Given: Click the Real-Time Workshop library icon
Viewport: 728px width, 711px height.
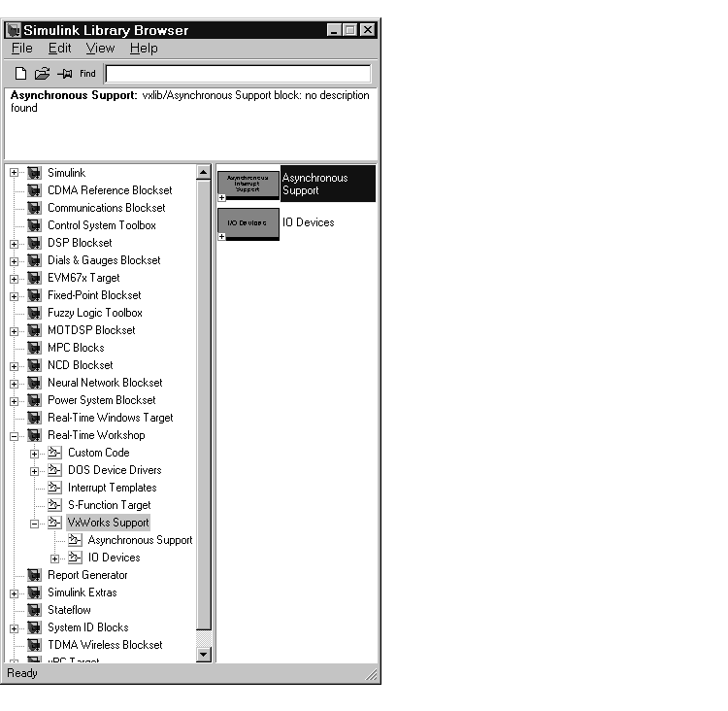Looking at the screenshot, I should [34, 435].
